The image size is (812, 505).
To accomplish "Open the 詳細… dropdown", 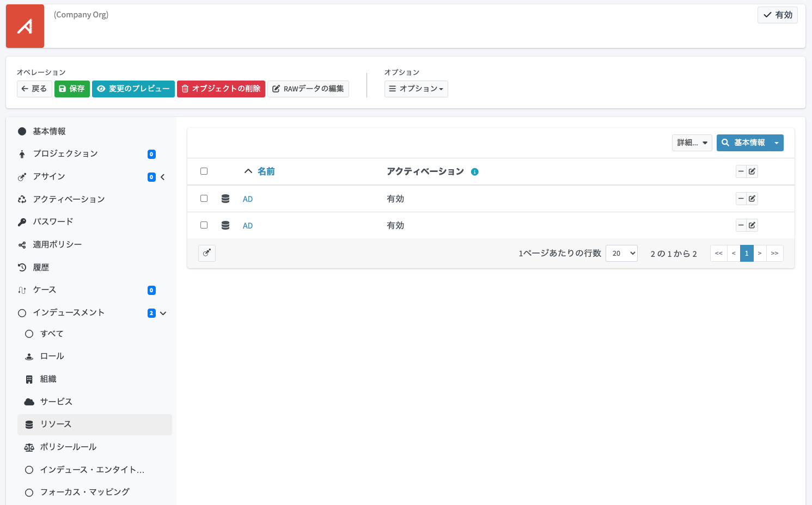I will tap(692, 143).
